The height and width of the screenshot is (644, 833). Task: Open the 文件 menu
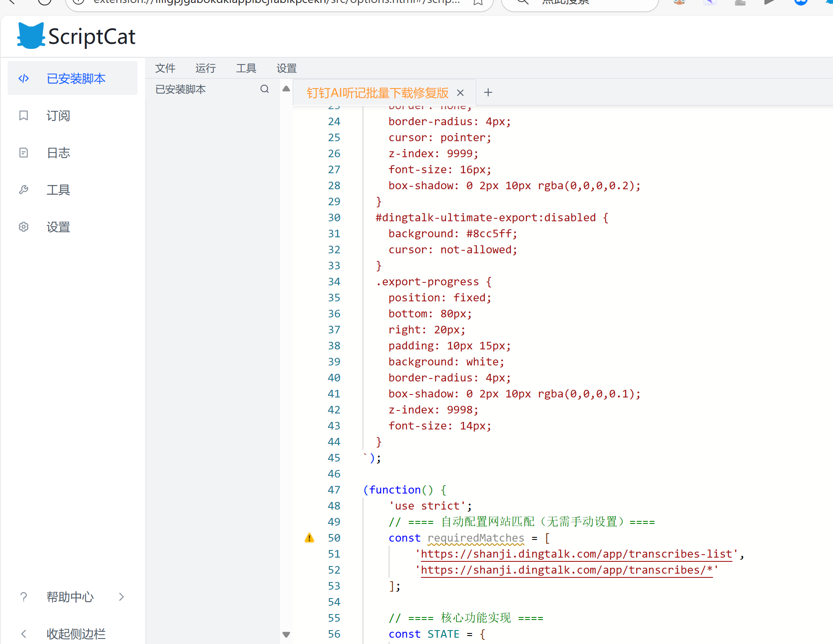[165, 68]
